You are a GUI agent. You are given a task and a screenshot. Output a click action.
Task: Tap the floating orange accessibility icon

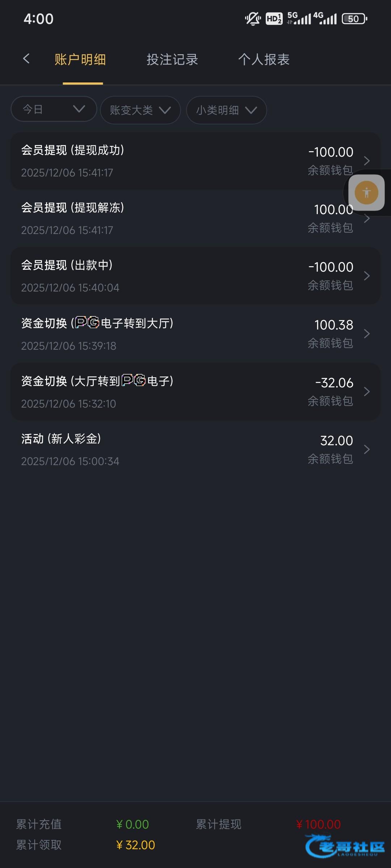click(x=366, y=193)
